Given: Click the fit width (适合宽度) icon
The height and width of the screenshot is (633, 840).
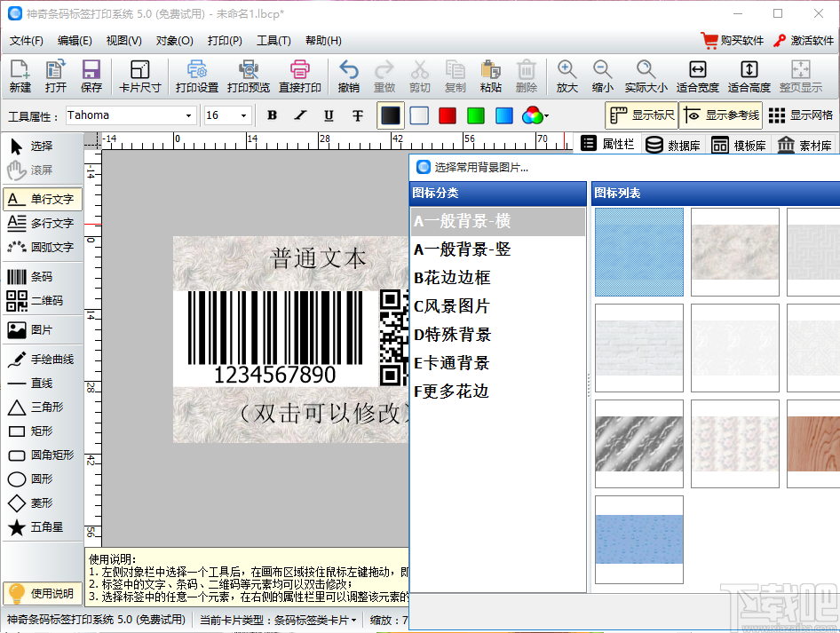Looking at the screenshot, I should point(697,76).
